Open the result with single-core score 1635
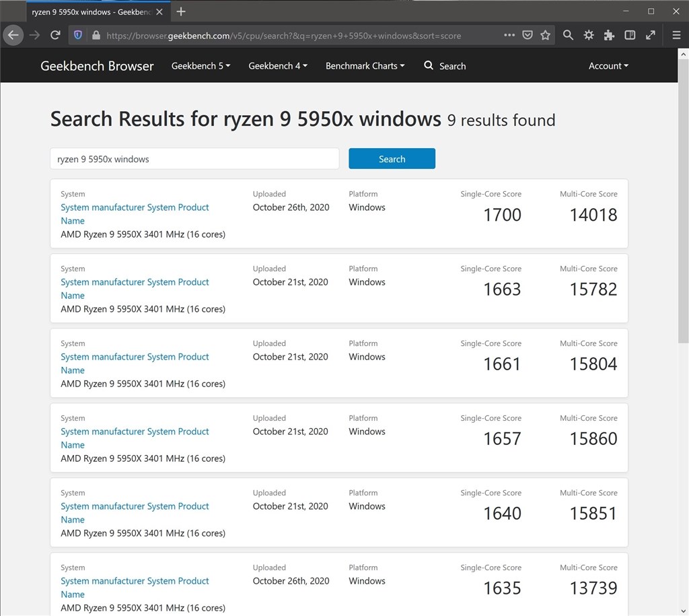Viewport: 689px width, 616px height. click(135, 588)
